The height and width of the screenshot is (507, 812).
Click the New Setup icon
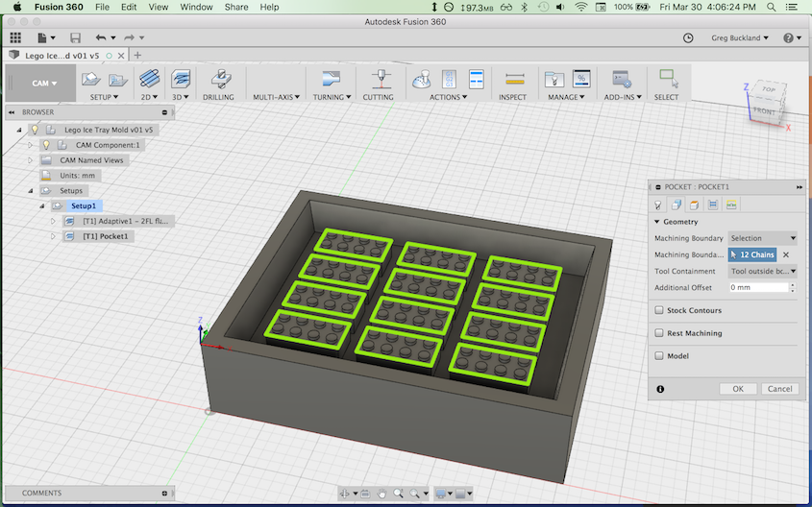pyautogui.click(x=90, y=79)
